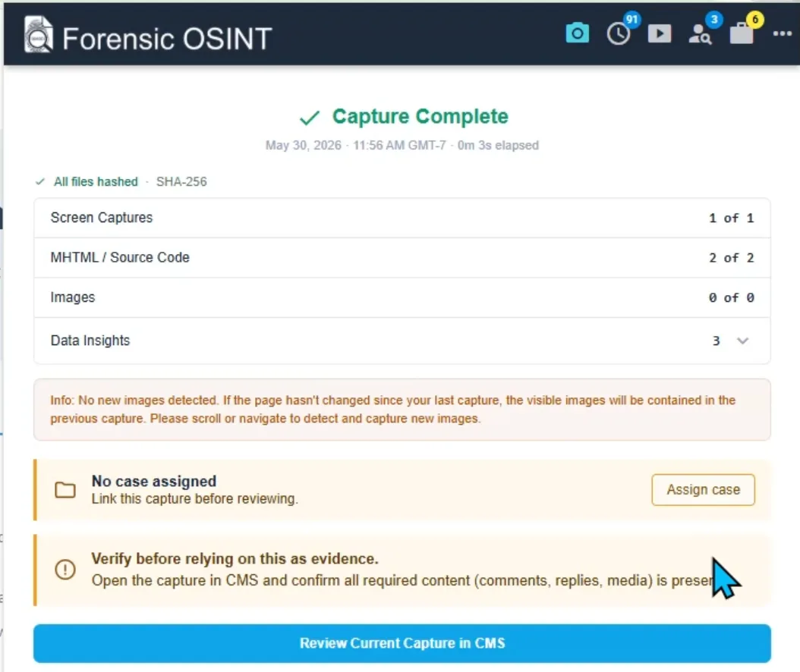Click the warning icon beside Verify notice

(x=65, y=570)
